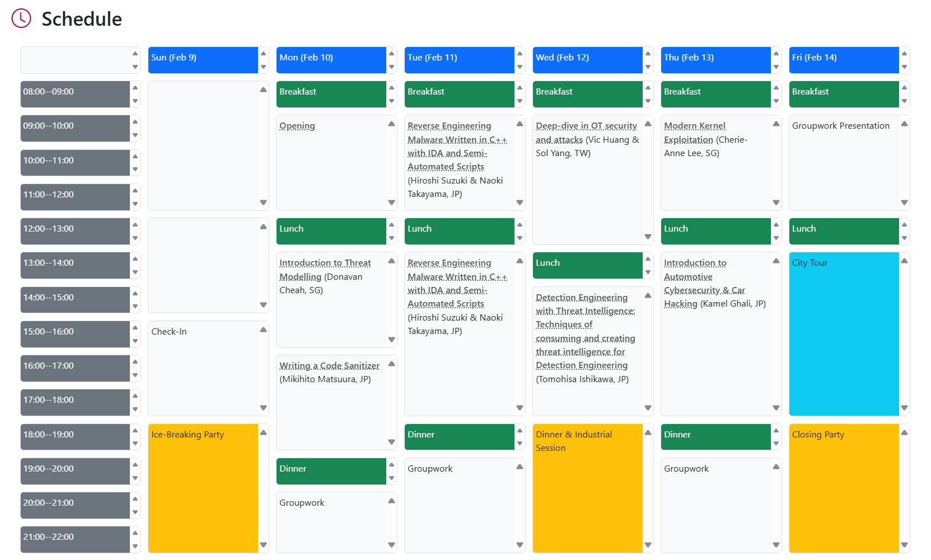This screenshot has width=931, height=560.
Task: Open the Opening session link
Action: 297,126
